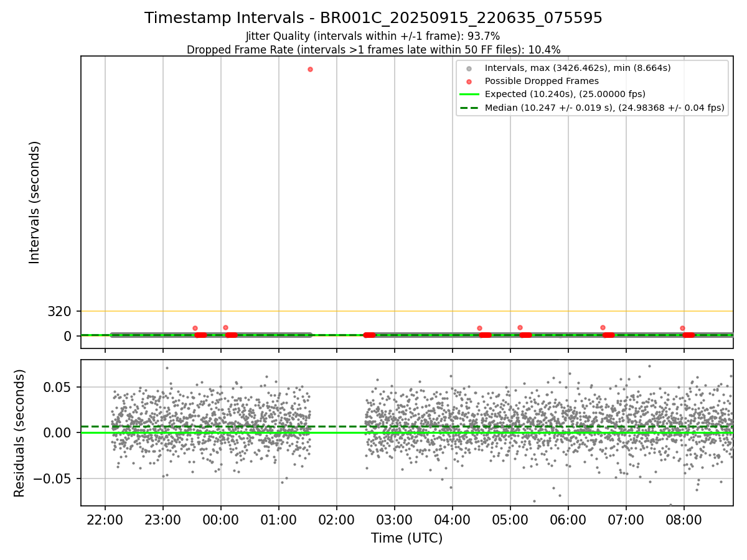Click the 08:00 time tick label
This screenshot has width=747, height=560.
[684, 519]
